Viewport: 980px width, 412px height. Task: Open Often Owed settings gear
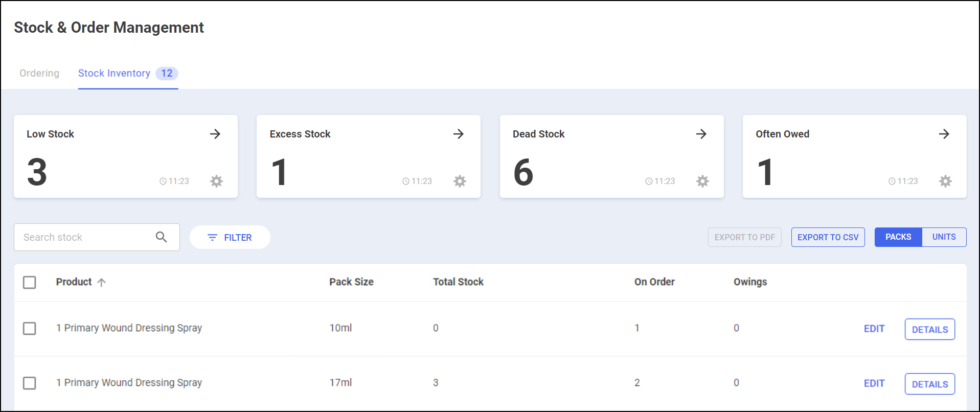(946, 181)
